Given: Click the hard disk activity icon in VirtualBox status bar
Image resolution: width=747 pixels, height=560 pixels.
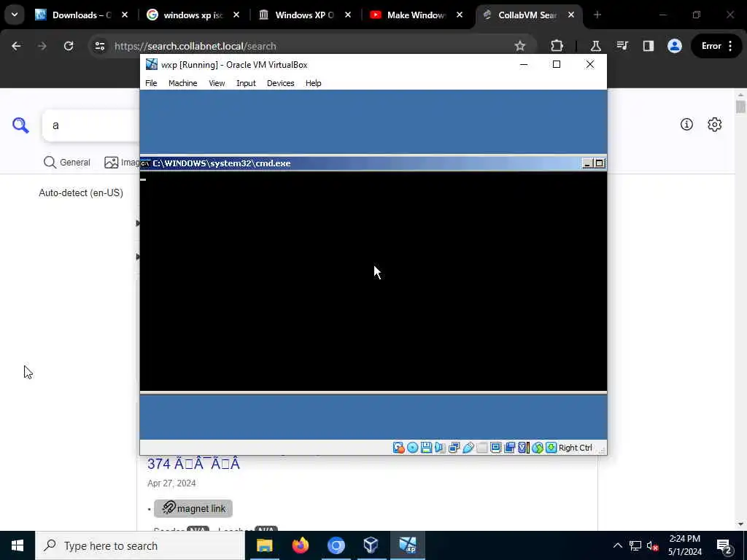Looking at the screenshot, I should [398, 448].
